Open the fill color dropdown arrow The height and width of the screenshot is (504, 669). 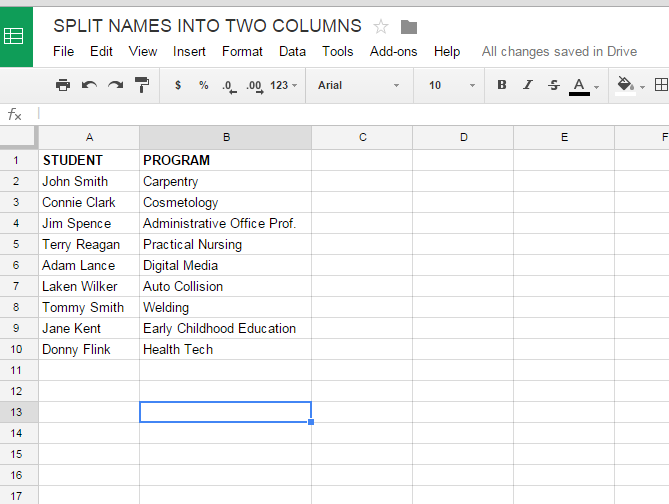pos(643,87)
